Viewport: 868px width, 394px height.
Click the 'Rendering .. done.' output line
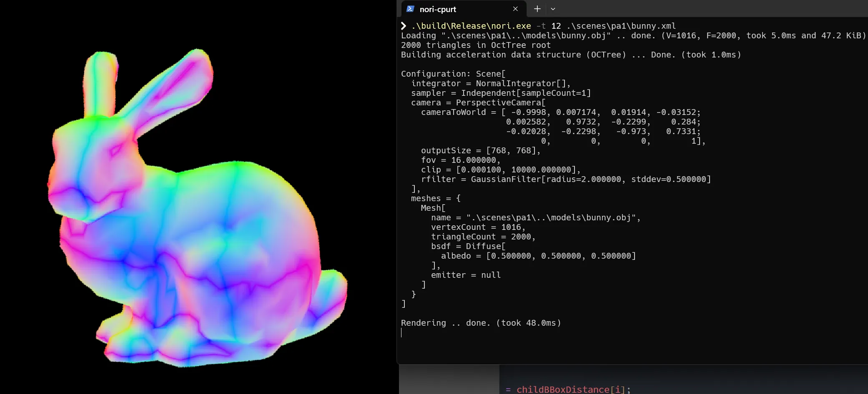tap(480, 323)
